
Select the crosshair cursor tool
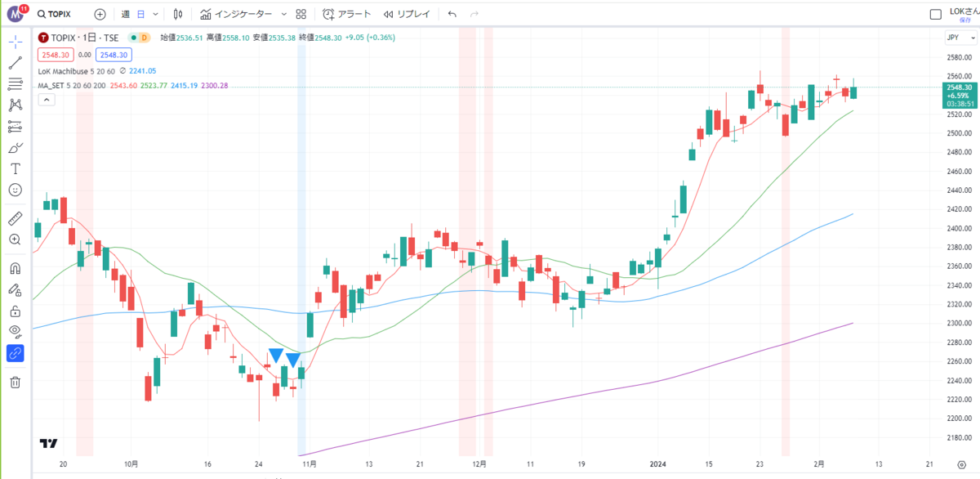point(15,43)
